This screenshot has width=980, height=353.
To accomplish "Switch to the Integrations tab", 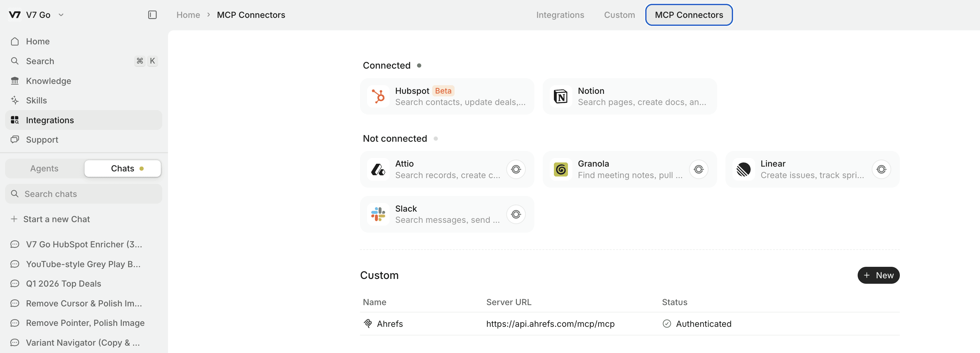I will [560, 15].
